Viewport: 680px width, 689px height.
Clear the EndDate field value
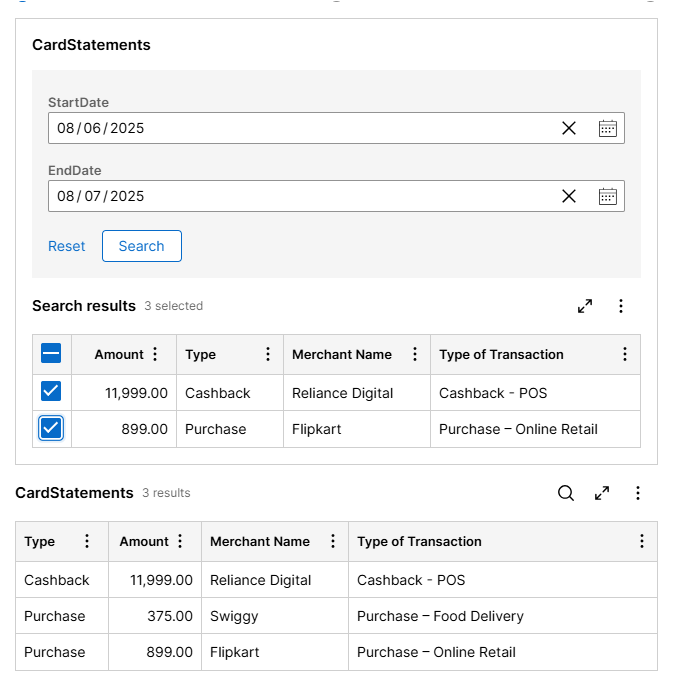(568, 196)
